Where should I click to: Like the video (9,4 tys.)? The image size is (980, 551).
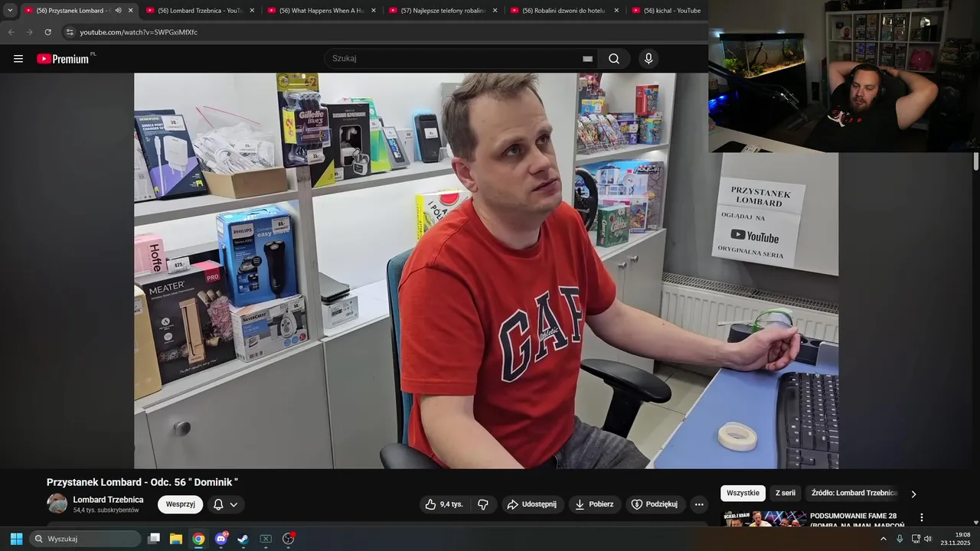[x=445, y=504]
